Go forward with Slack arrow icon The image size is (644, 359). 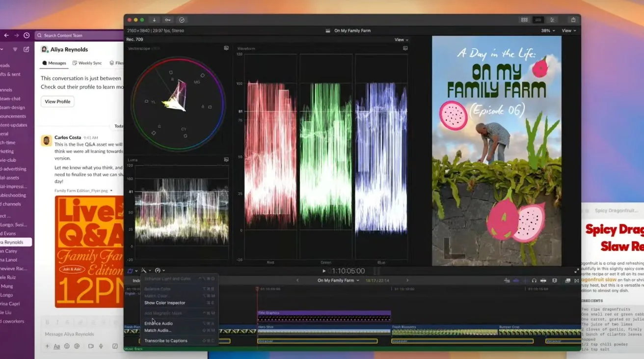point(16,35)
